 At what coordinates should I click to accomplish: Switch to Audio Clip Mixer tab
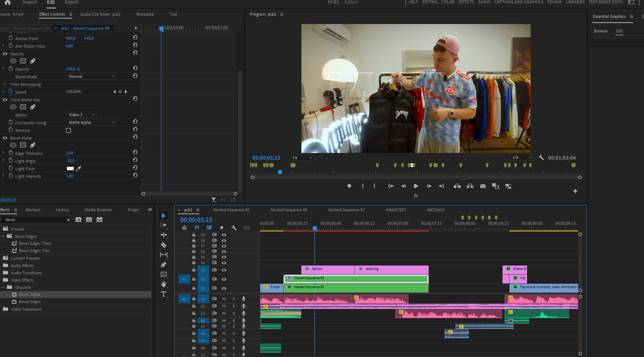100,14
